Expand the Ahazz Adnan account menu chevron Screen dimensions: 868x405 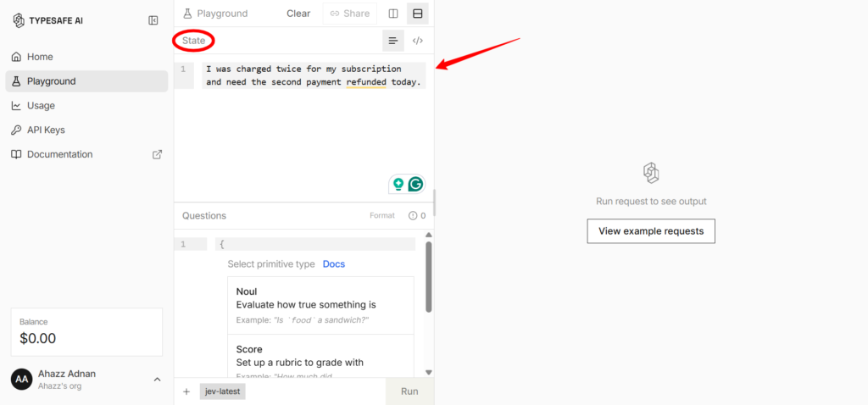157,380
